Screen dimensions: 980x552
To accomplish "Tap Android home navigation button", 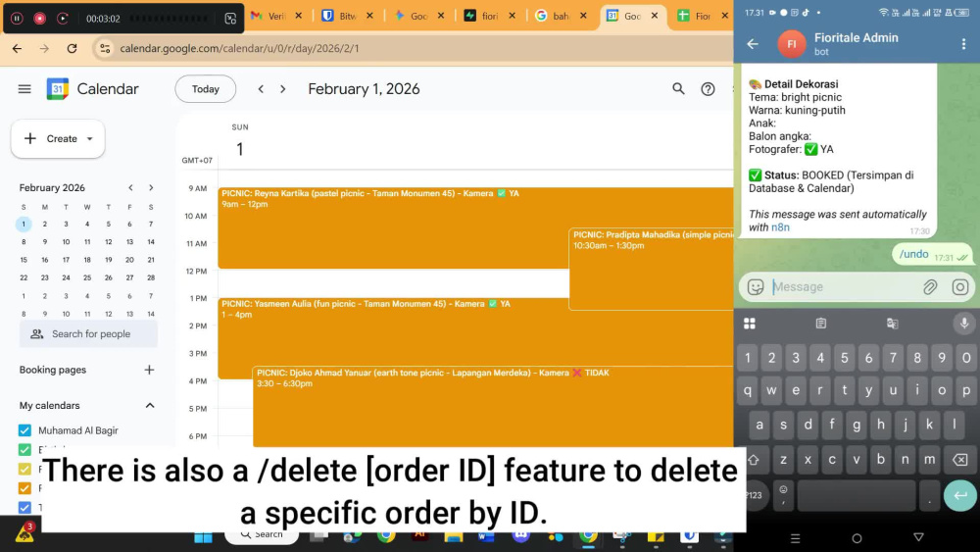I will [x=857, y=537].
